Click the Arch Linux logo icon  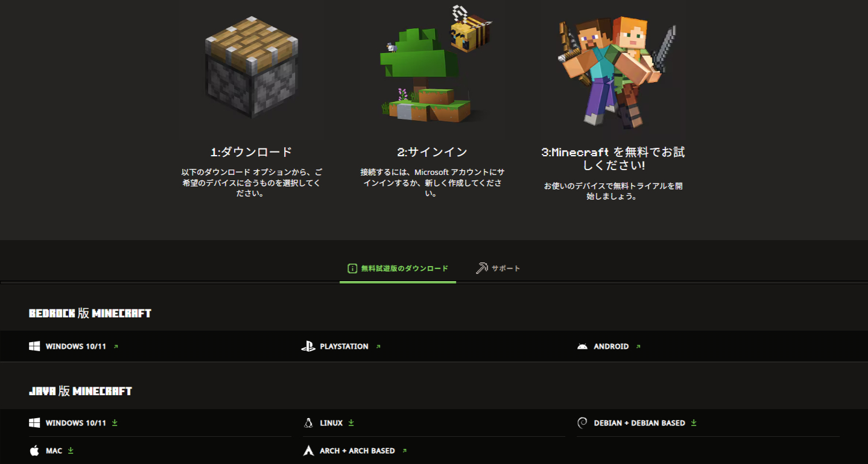[x=308, y=451]
